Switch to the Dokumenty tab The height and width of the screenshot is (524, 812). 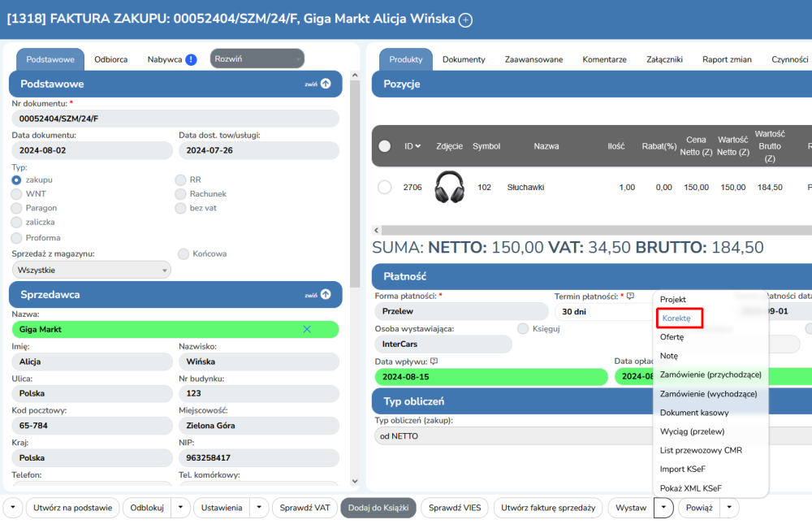click(464, 59)
